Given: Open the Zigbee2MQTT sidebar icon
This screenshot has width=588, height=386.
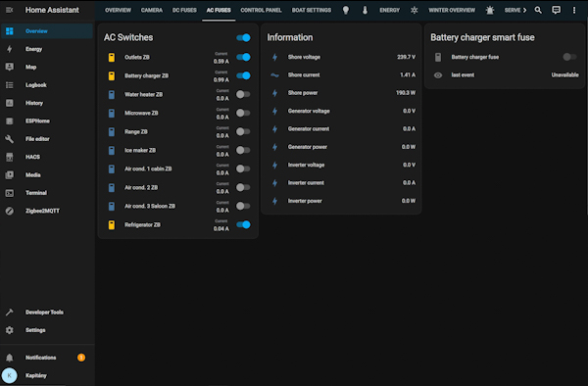Looking at the screenshot, I should [10, 211].
